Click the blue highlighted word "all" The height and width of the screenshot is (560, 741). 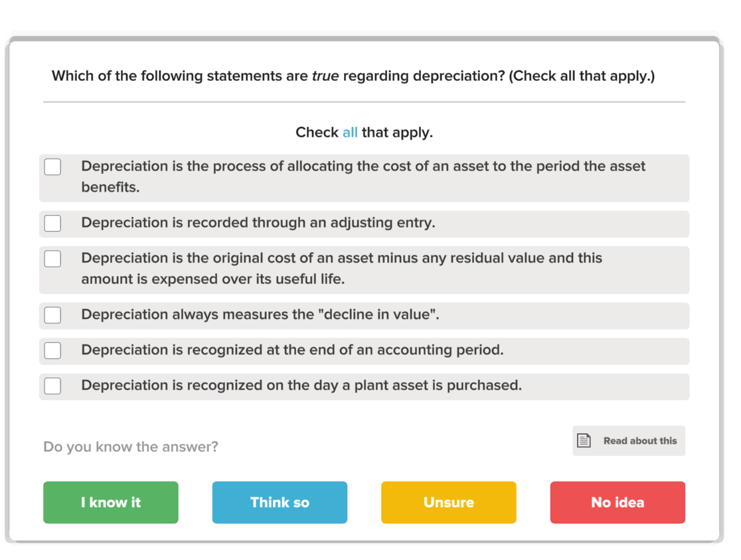click(350, 132)
